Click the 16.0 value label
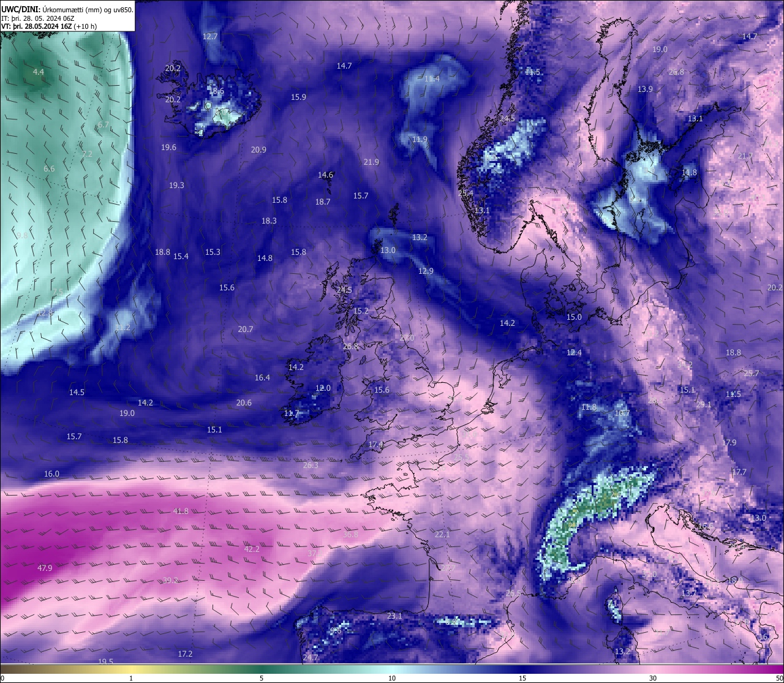 [x=51, y=474]
